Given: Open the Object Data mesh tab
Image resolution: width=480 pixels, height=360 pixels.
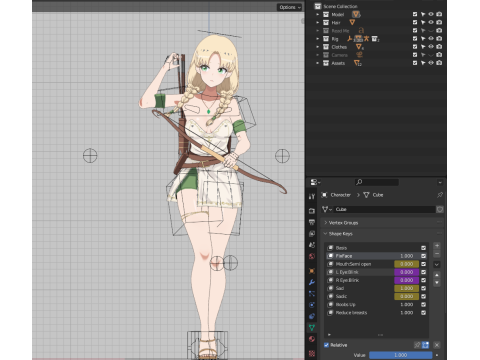Looking at the screenshot, I should coord(312,328).
